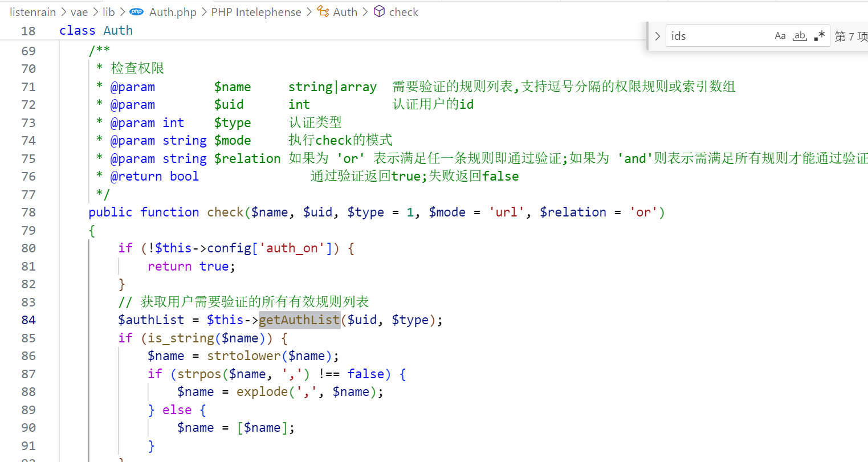Click sticky line number 18

coord(28,31)
